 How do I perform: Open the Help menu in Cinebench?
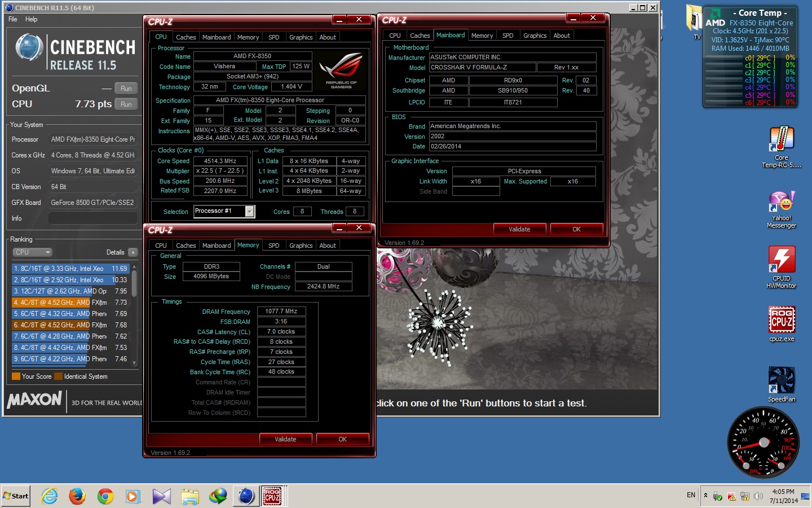(x=32, y=19)
